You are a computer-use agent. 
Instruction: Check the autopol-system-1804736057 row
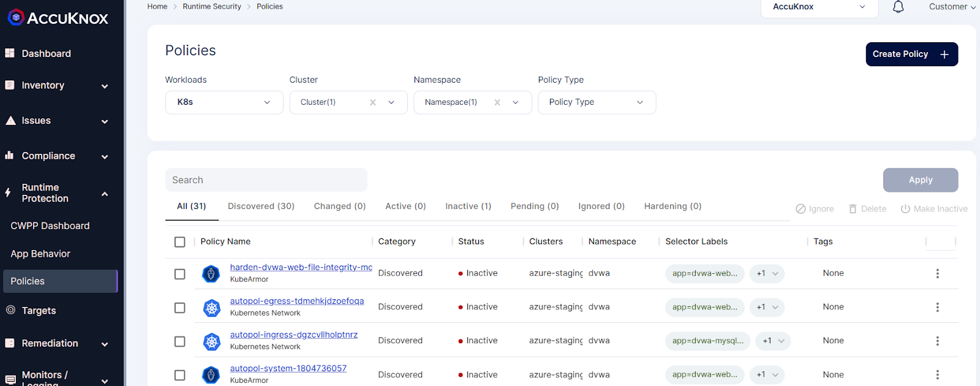click(x=179, y=375)
